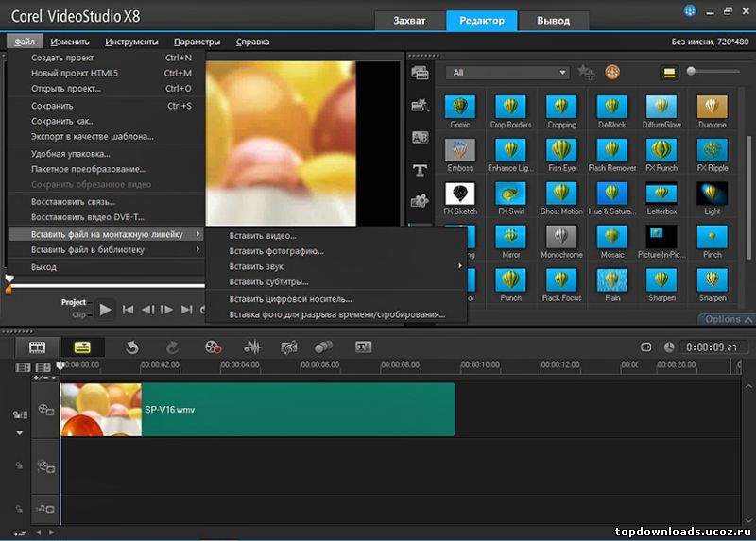
Task: Select the Monochrome filter thumbnail
Action: point(561,236)
